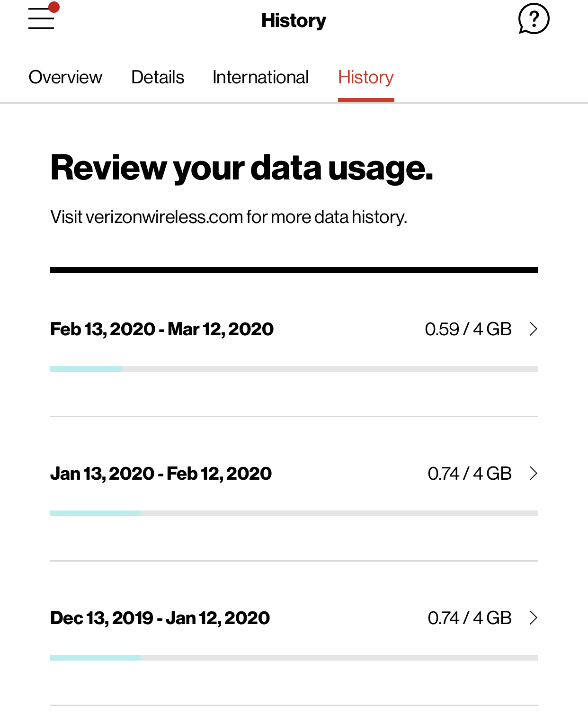Open Jan 13, 2020 - Feb 12, 2020 period

[x=161, y=474]
